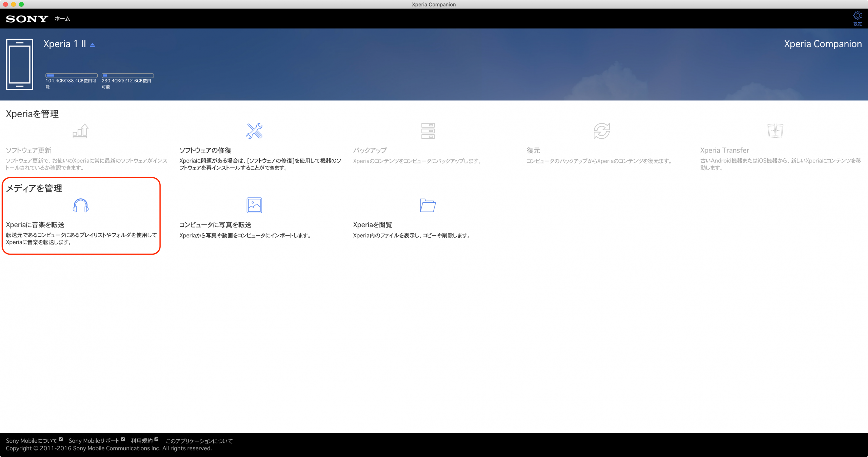Click the software update description text
The image size is (868, 457).
point(86,164)
